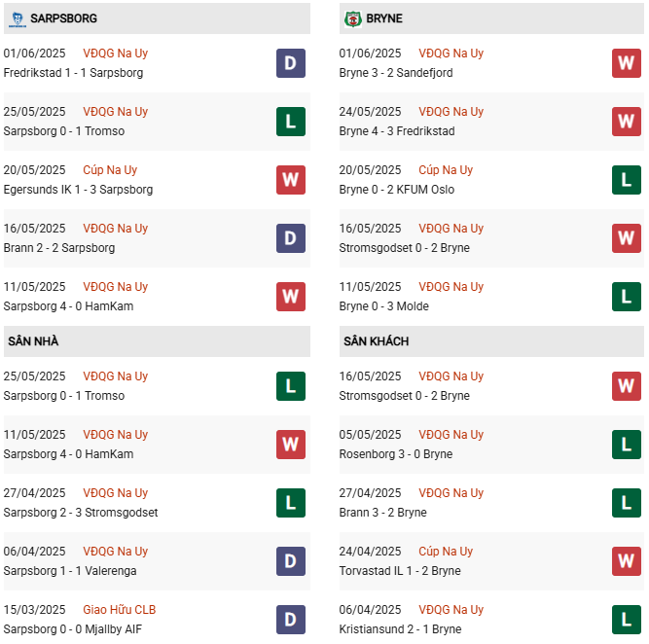Select the SÂN KHÁCH section header
The height and width of the screenshot is (644, 649).
[x=491, y=341]
